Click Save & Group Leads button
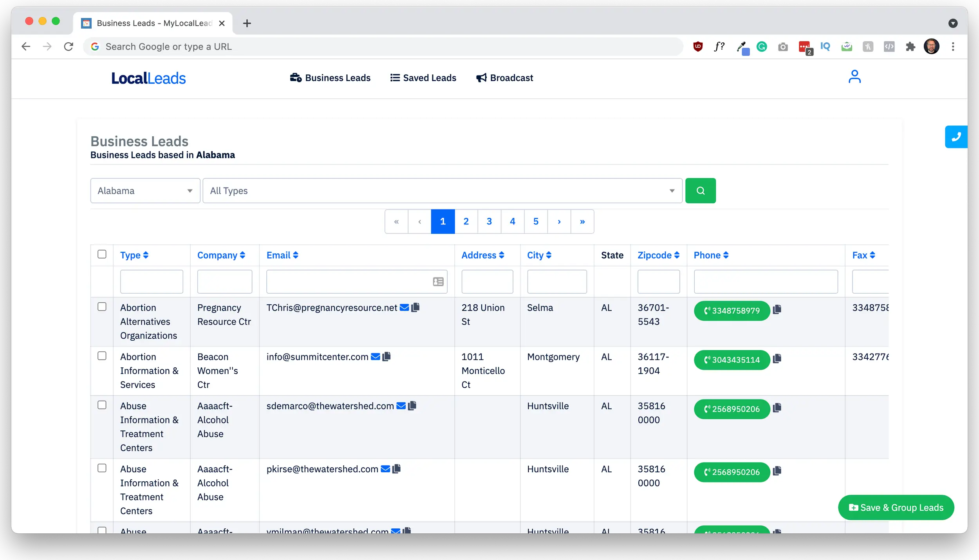Viewport: 979px width, 560px height. coord(896,508)
